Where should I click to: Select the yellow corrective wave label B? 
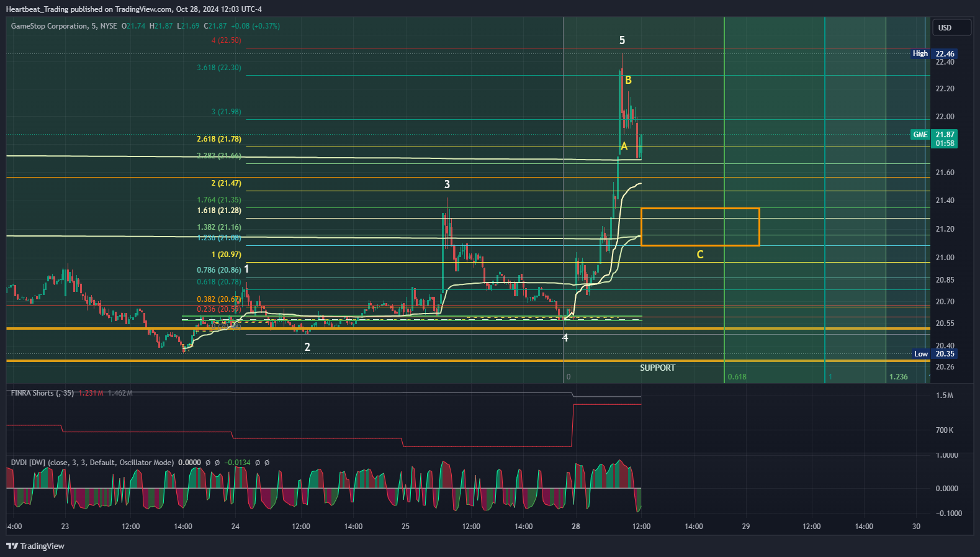coord(628,80)
